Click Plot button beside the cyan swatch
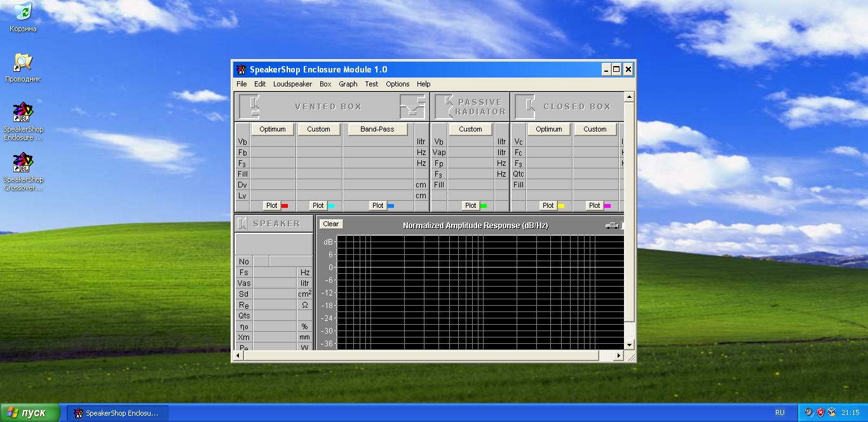This screenshot has height=422, width=868. (318, 205)
